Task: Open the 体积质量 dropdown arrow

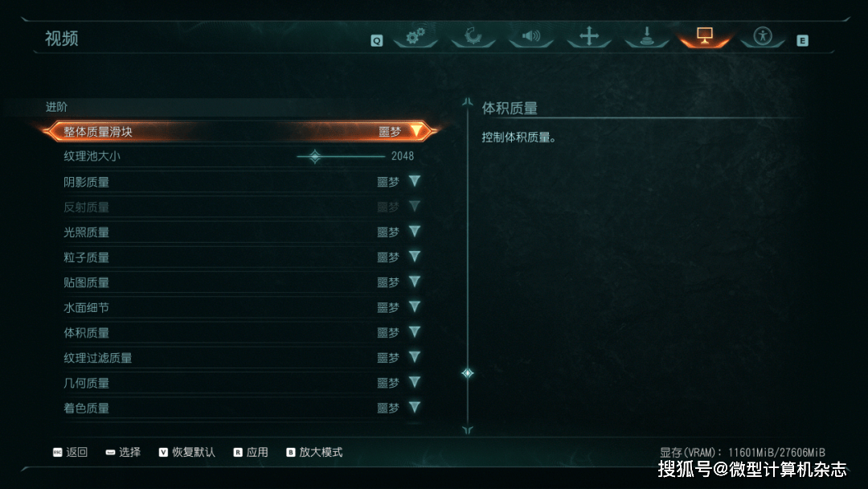Action: [x=415, y=331]
